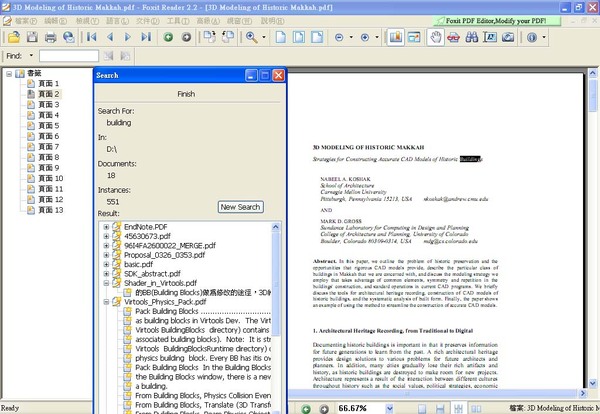The height and width of the screenshot is (414, 600).
Task: Set Actual Size page view
Action: click(x=280, y=37)
